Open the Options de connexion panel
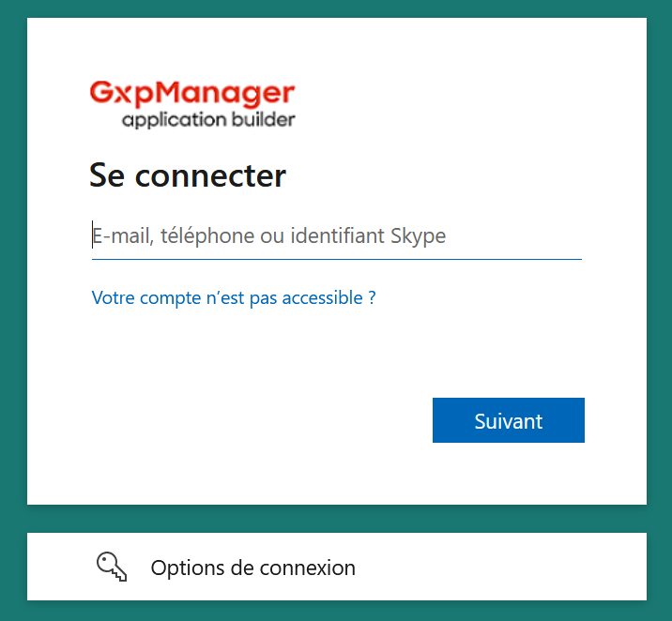 coord(336,567)
